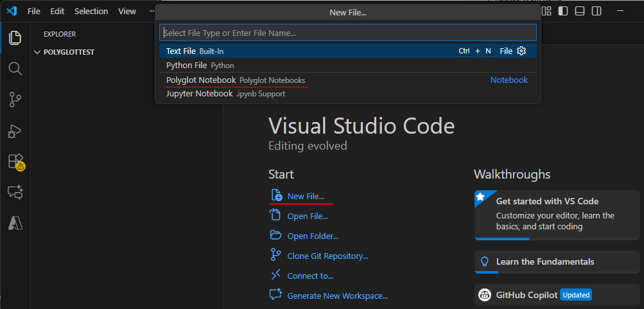Click the EXPLORER panel title
644x309 pixels.
(60, 34)
